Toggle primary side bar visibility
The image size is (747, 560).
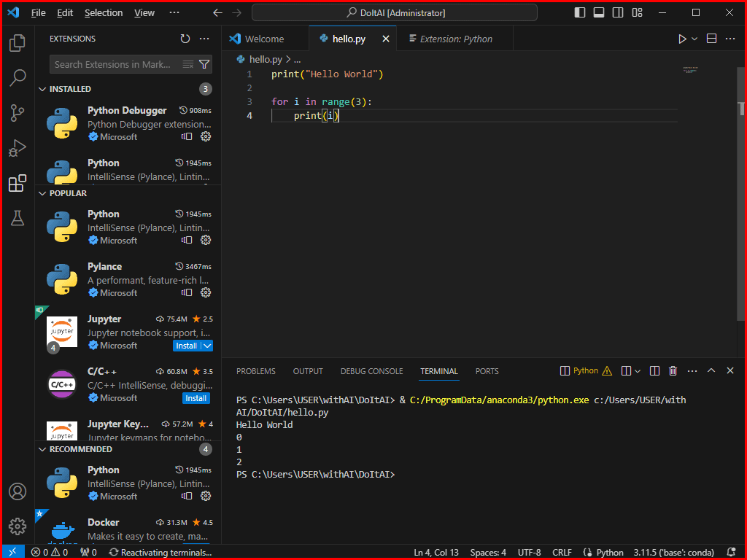click(x=580, y=13)
